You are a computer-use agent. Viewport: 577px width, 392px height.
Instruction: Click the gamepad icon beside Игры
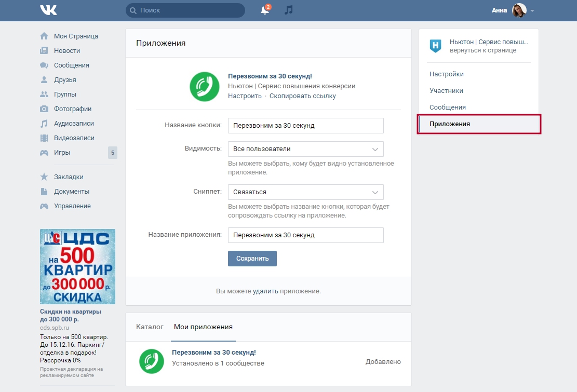44,153
